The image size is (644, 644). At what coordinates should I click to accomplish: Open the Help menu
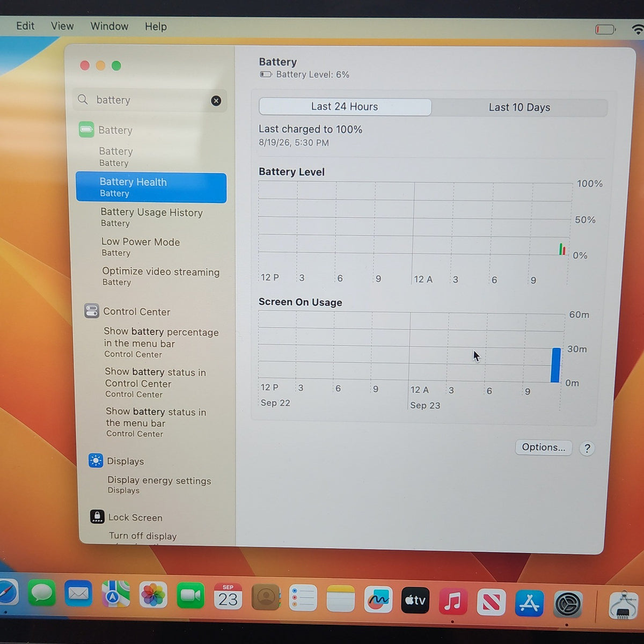[156, 26]
